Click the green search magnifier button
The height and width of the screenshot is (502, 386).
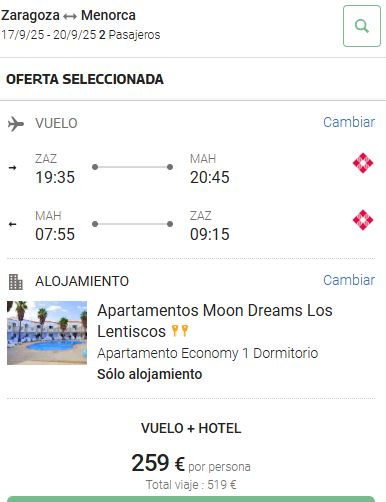tap(362, 26)
